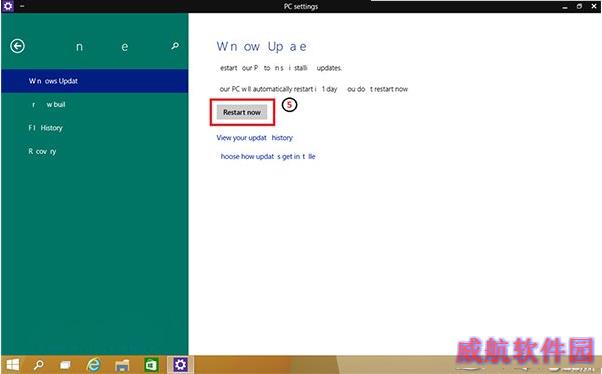Select Windows Update in the sidebar
This screenshot has width=602, height=374.
(x=94, y=81)
